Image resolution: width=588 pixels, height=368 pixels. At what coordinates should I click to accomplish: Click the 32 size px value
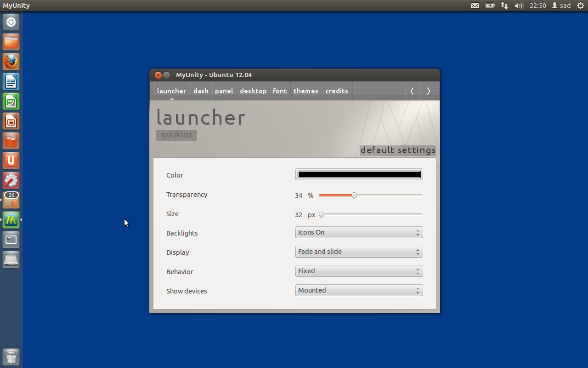[299, 215]
